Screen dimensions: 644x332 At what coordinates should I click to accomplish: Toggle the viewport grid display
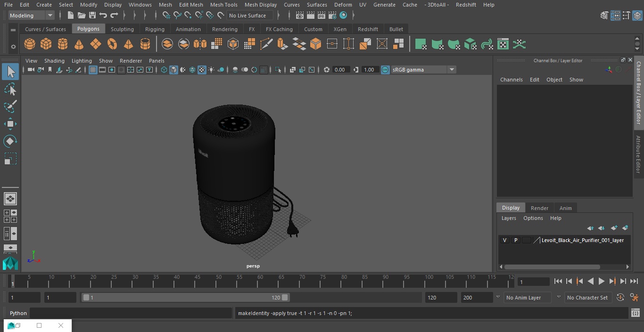point(93,70)
